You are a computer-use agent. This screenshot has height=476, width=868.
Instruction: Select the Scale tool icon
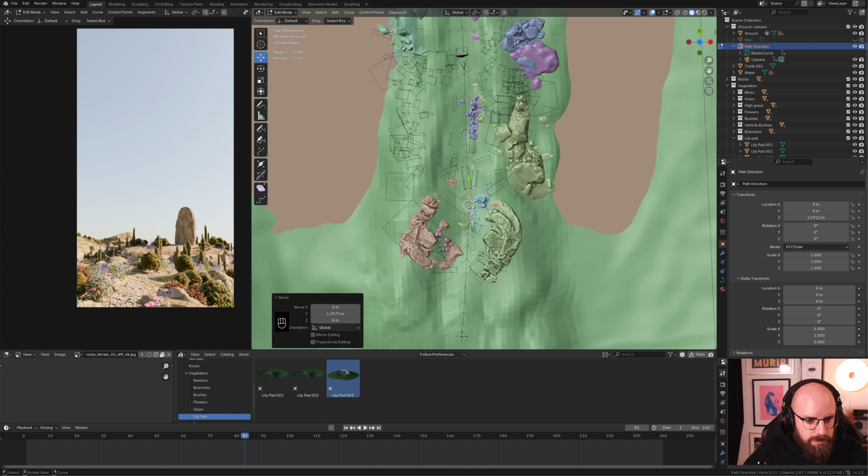[260, 80]
